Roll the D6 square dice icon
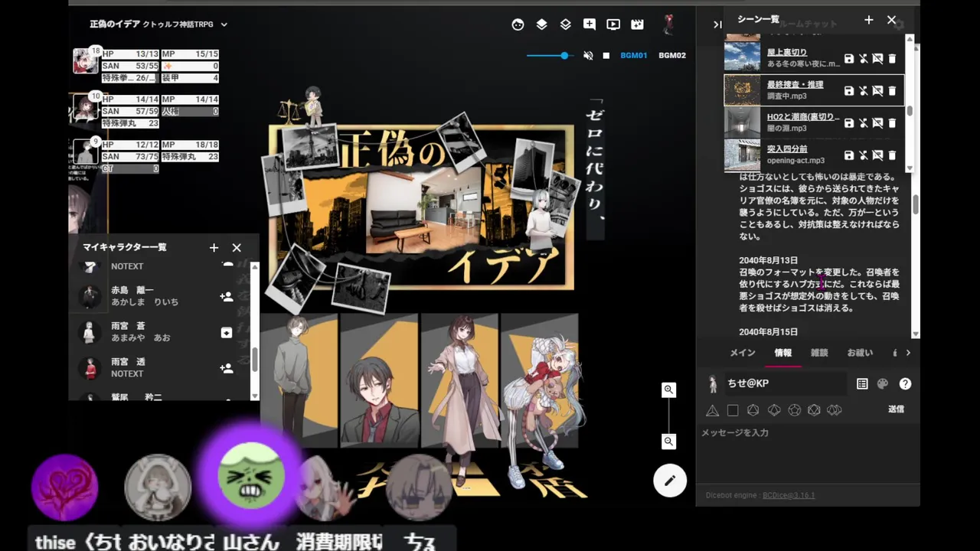 [x=733, y=410]
